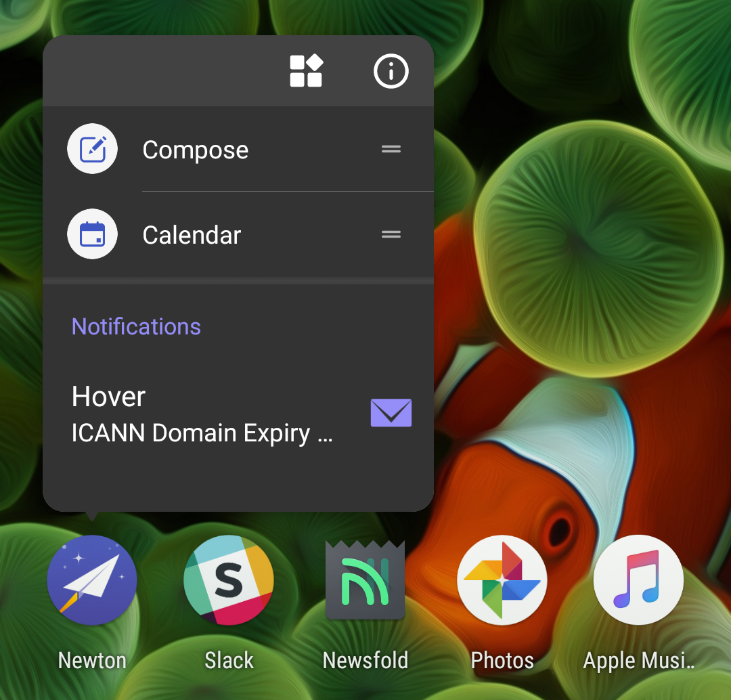Open the Hover notification title
Viewport: 731px width, 700px height.
coord(108,397)
